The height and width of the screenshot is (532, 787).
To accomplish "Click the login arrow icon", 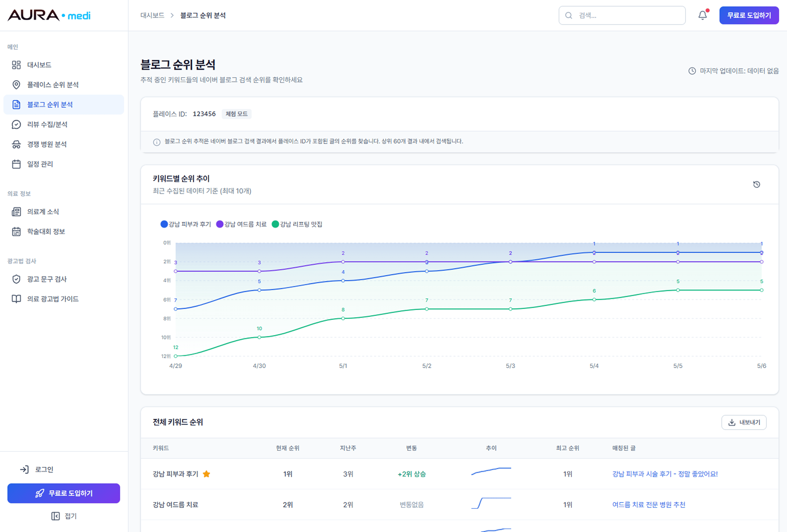I will [x=24, y=469].
